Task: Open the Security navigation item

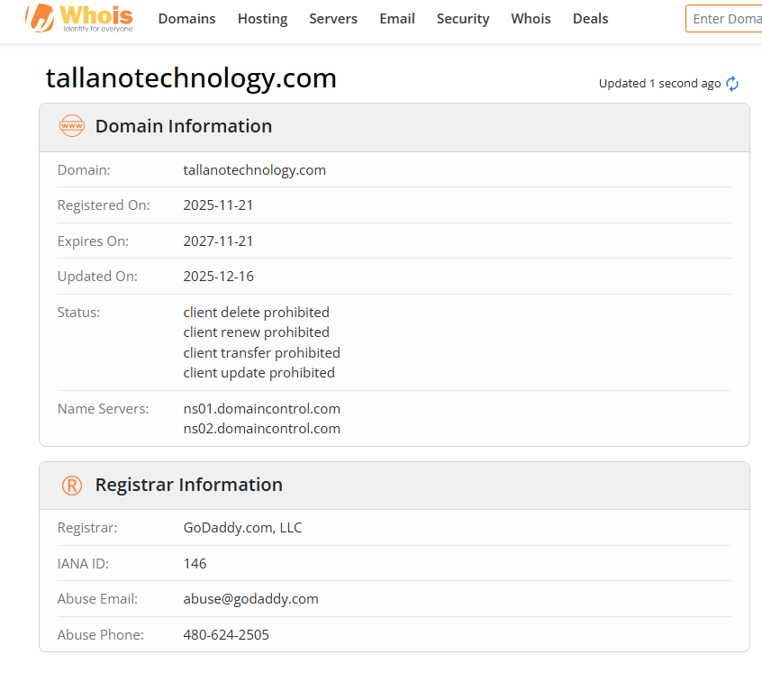Action: point(463,19)
